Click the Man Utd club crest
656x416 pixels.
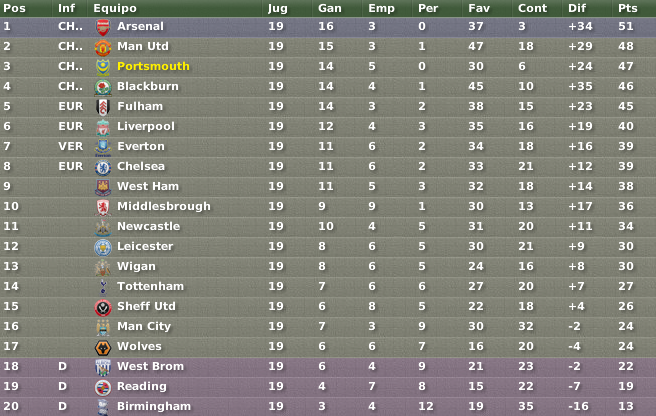click(x=103, y=48)
